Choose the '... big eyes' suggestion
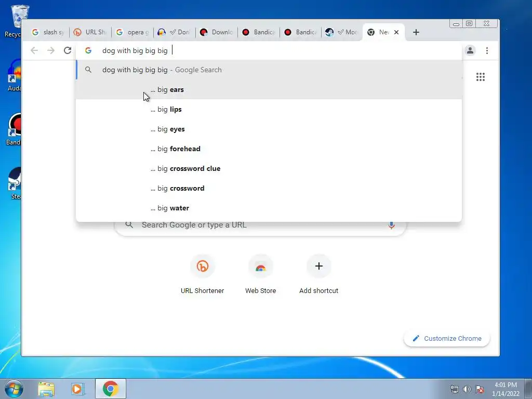Screen dimensions: 532x399 point(269,129)
